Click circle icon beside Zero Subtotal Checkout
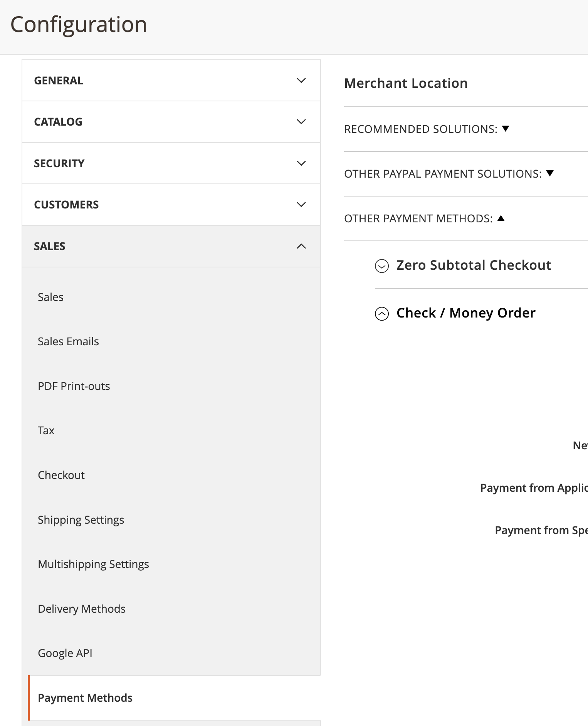 [381, 266]
